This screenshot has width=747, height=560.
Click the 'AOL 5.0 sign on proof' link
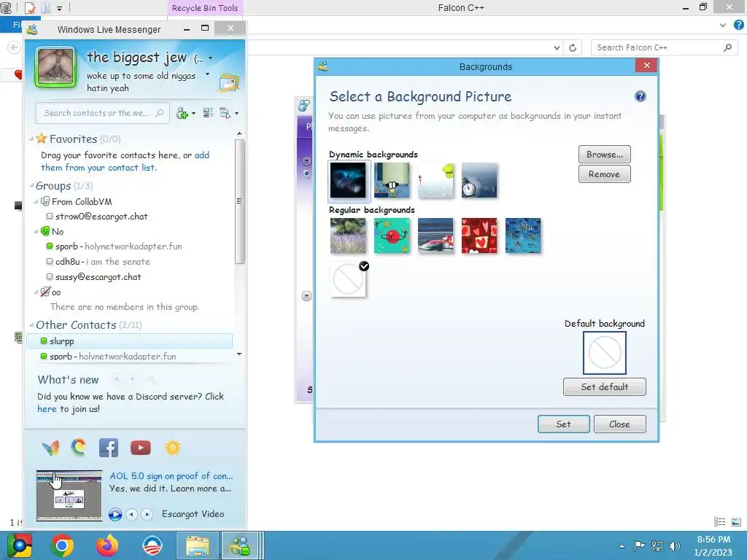tap(171, 475)
